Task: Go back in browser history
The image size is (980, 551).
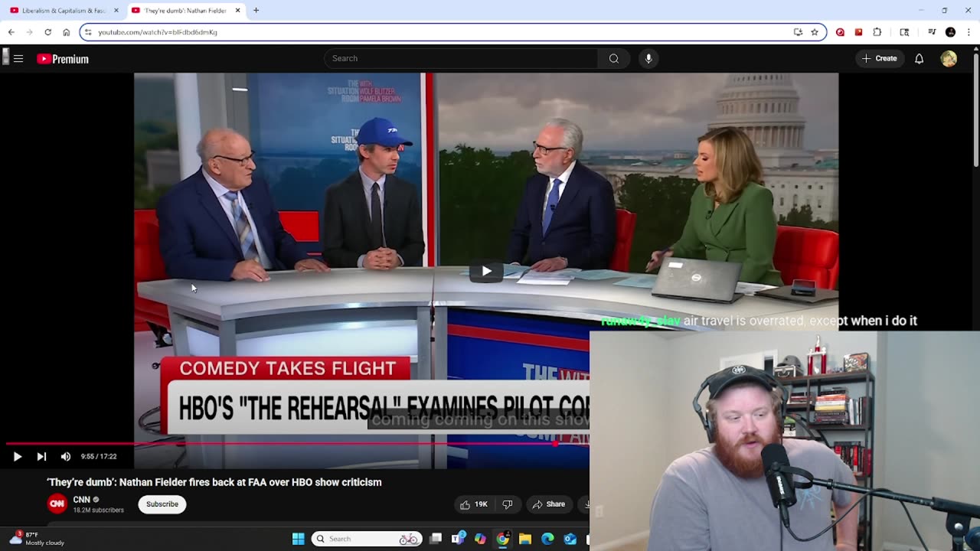Action: coord(11,32)
